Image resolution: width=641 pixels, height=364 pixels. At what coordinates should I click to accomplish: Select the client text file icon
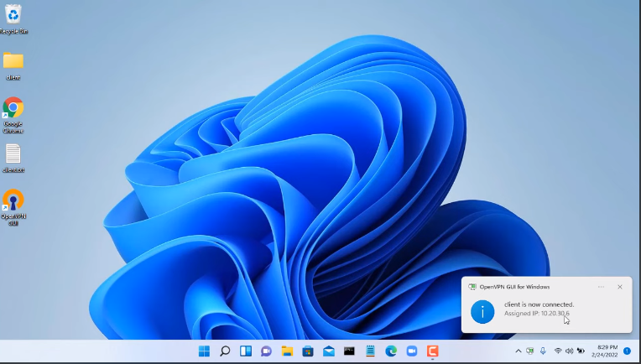[x=13, y=154]
